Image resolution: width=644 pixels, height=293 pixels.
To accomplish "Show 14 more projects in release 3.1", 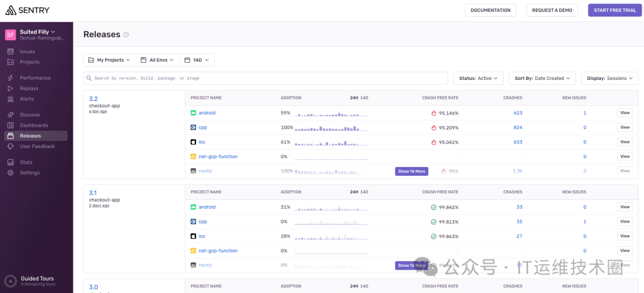I will pos(411,266).
